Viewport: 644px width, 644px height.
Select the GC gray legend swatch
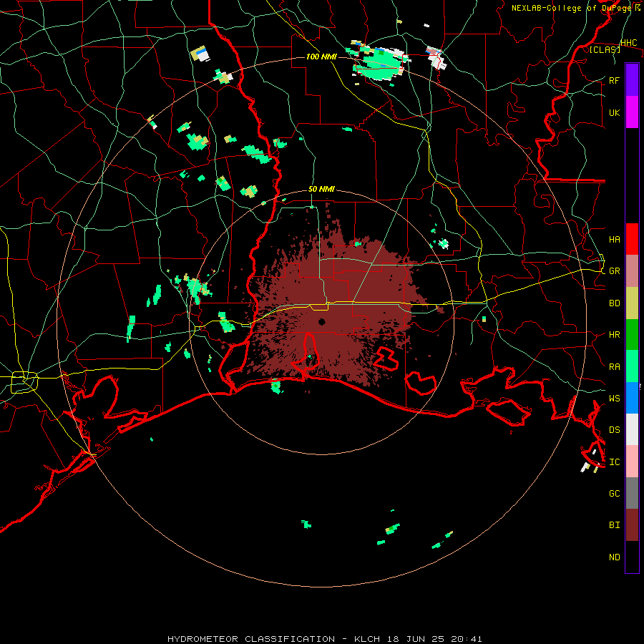pos(632,493)
